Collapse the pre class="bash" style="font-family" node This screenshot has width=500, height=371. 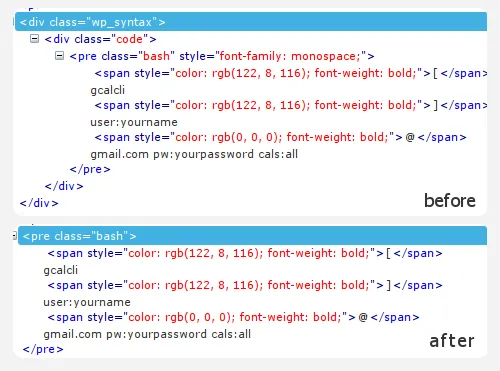59,56
